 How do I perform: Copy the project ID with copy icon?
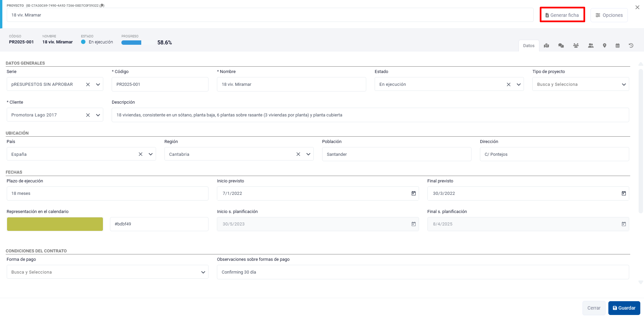click(102, 5)
